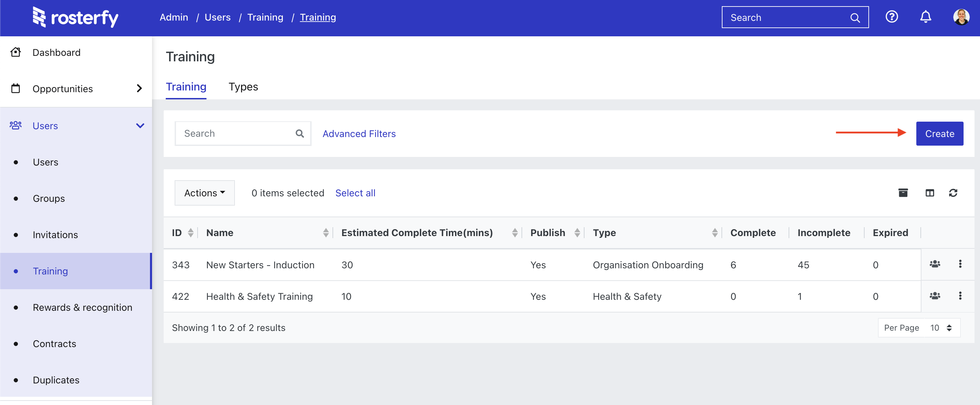Switch to the Types tab
The height and width of the screenshot is (405, 980).
(x=243, y=87)
